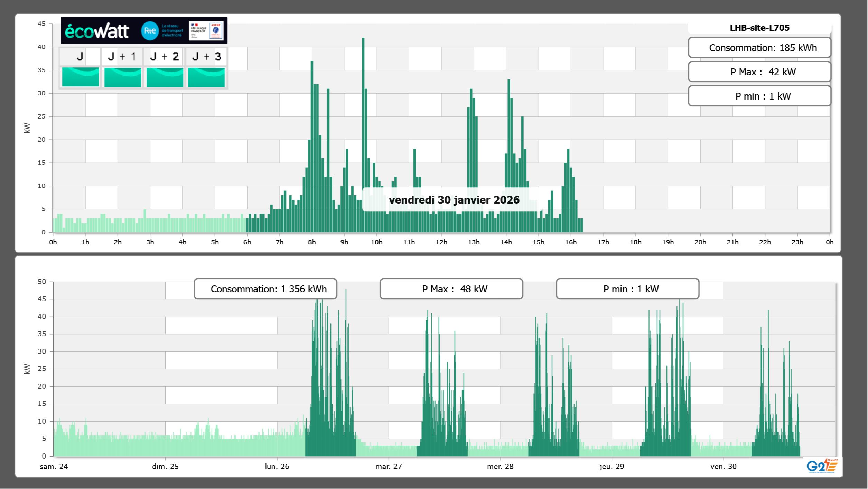Click the green J+2 signal icon

coord(165,77)
